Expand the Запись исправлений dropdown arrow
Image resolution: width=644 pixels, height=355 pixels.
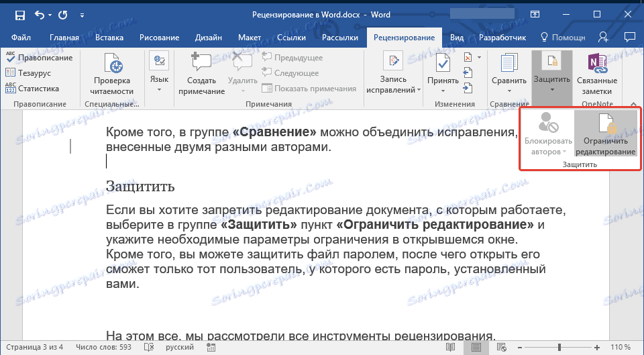pos(419,90)
